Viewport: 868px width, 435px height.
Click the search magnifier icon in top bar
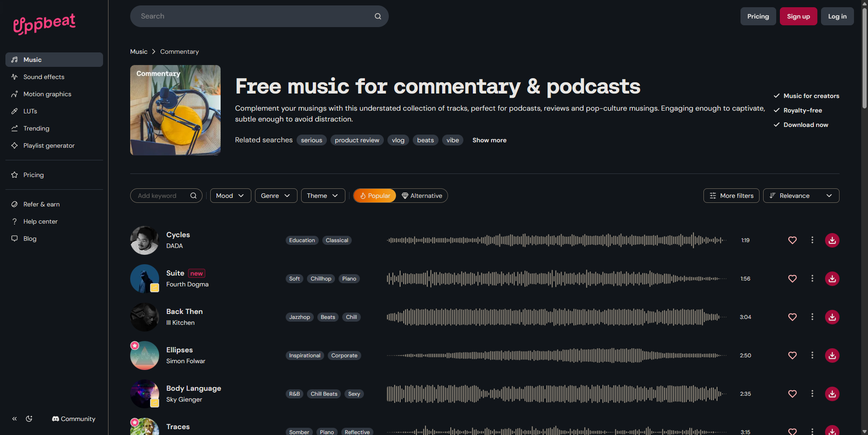[377, 16]
